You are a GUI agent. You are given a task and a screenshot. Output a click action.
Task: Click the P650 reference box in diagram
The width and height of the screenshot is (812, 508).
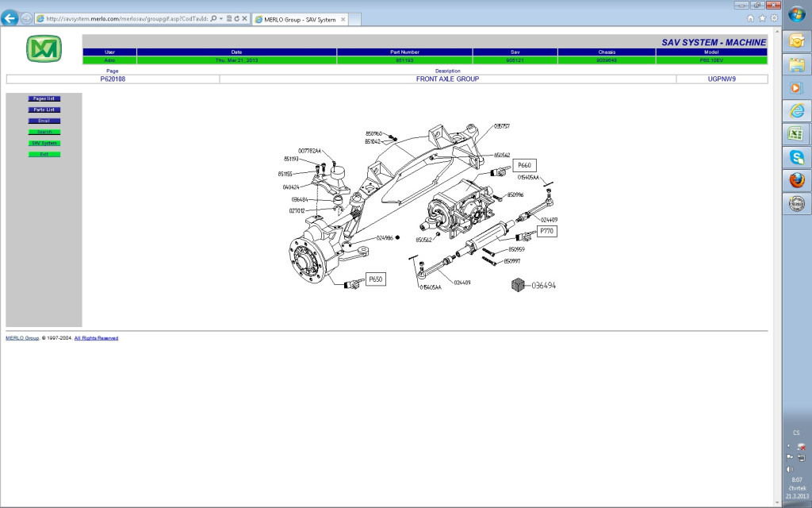pyautogui.click(x=375, y=279)
